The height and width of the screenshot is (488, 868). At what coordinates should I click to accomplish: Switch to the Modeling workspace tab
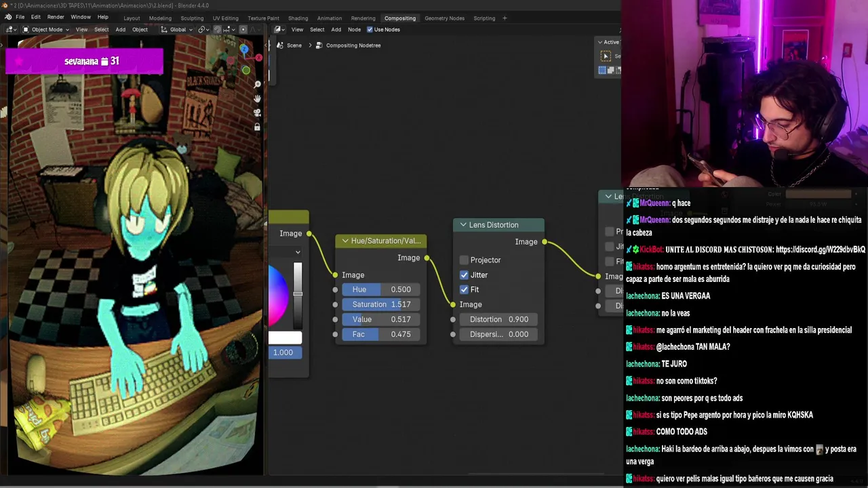coord(160,18)
